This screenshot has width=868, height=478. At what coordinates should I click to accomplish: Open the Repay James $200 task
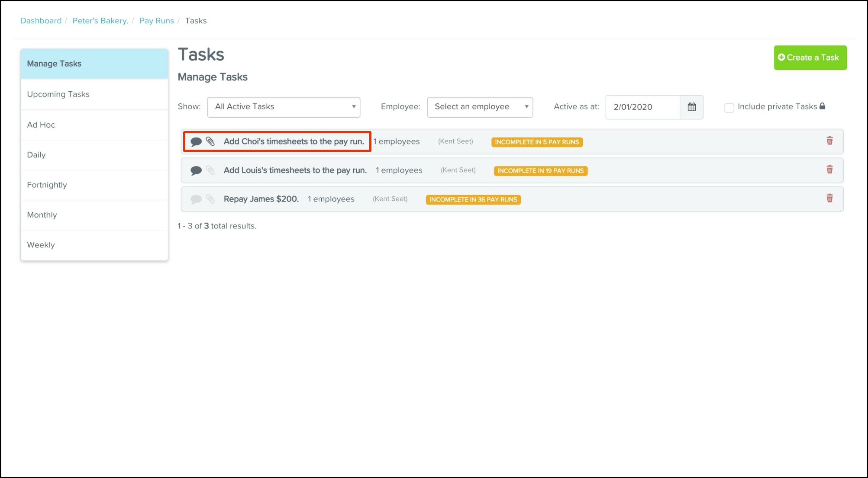click(261, 199)
